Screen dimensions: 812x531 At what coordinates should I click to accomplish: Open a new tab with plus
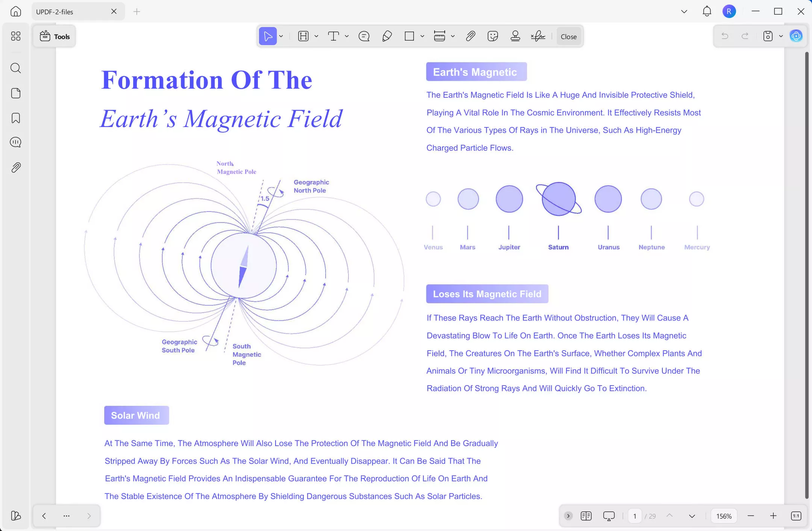click(x=137, y=12)
